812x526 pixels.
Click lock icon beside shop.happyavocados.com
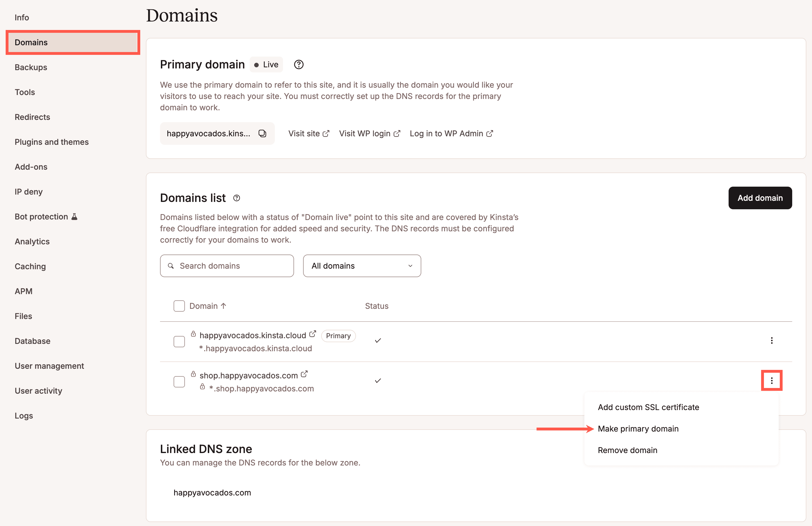click(x=193, y=374)
